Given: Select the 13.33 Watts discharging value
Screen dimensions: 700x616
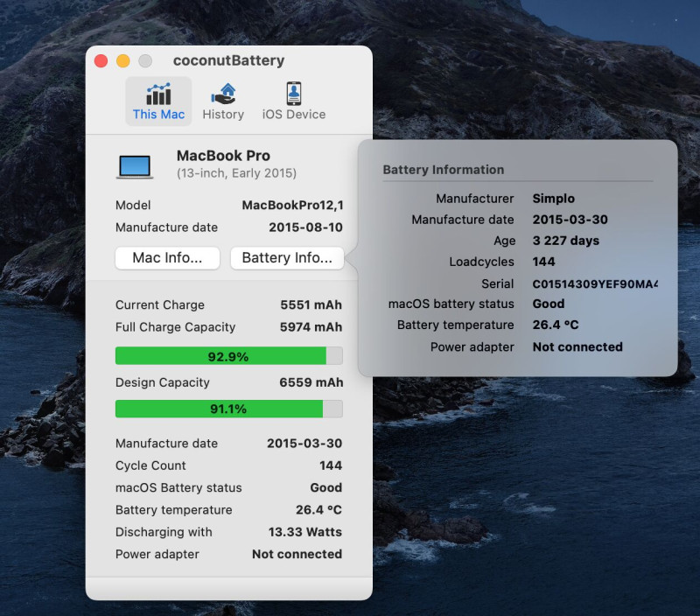Looking at the screenshot, I should pyautogui.click(x=304, y=532).
